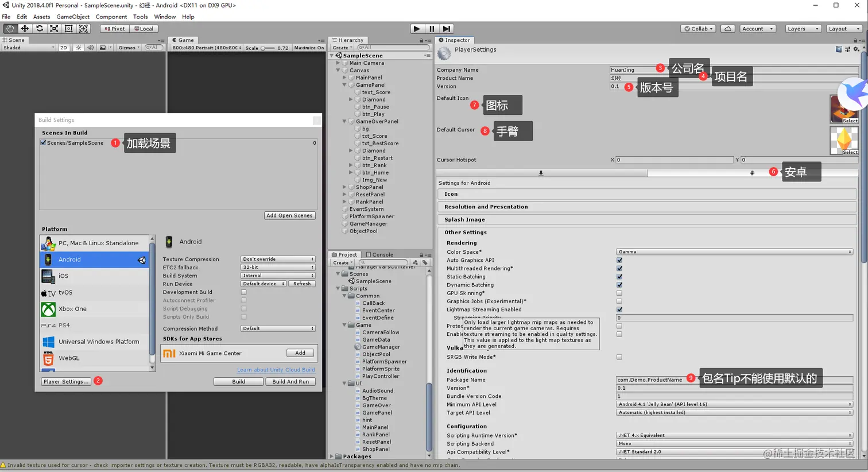Toggle the Auto Graphics API checkbox

point(619,260)
